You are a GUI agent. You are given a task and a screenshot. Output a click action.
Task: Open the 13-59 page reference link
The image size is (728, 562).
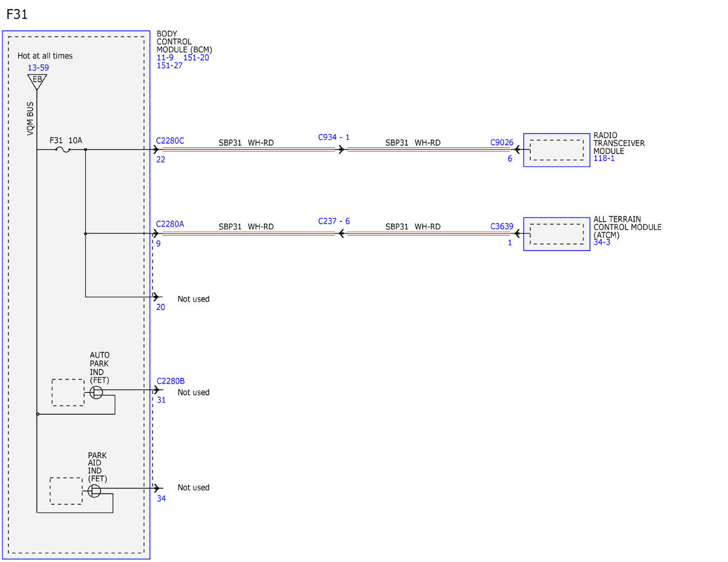[38, 67]
